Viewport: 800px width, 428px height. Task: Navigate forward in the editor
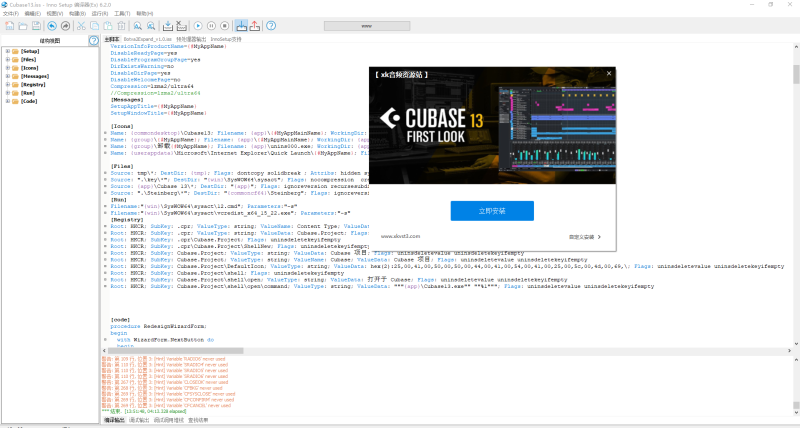[65, 26]
